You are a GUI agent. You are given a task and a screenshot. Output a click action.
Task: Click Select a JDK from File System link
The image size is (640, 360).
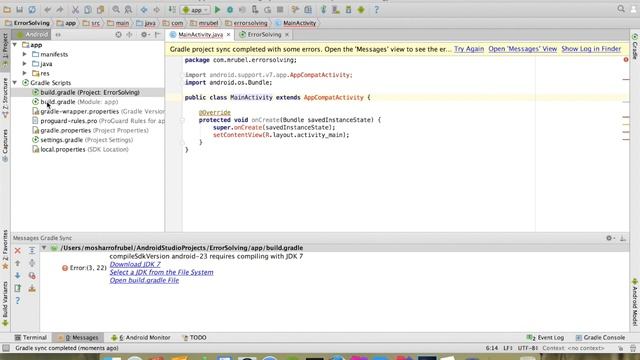point(161,272)
